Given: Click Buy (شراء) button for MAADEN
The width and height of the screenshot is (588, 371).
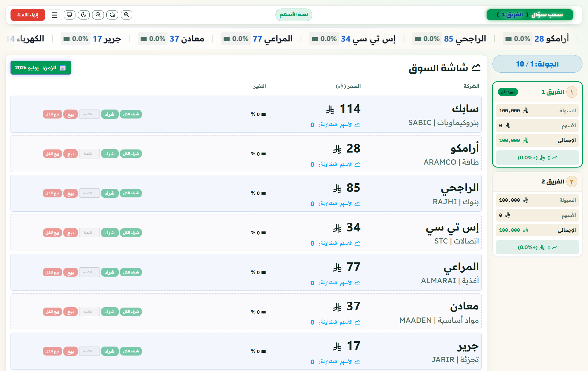Looking at the screenshot, I should click(110, 312).
